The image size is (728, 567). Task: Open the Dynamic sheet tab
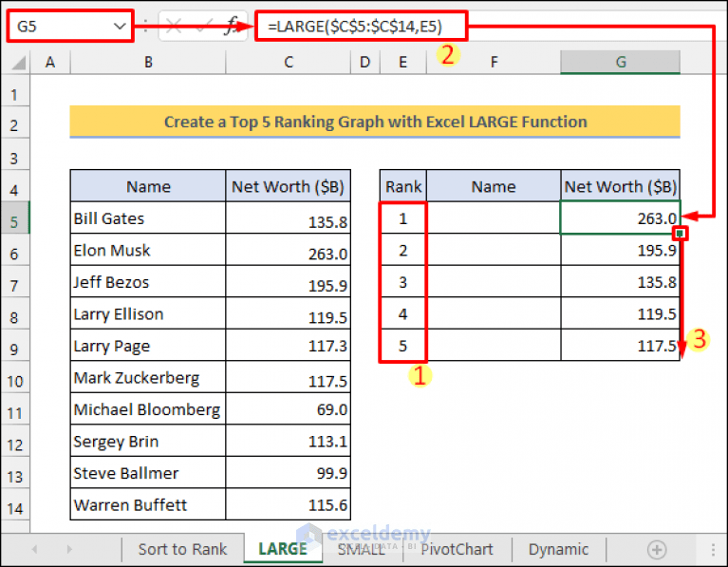coord(558,549)
